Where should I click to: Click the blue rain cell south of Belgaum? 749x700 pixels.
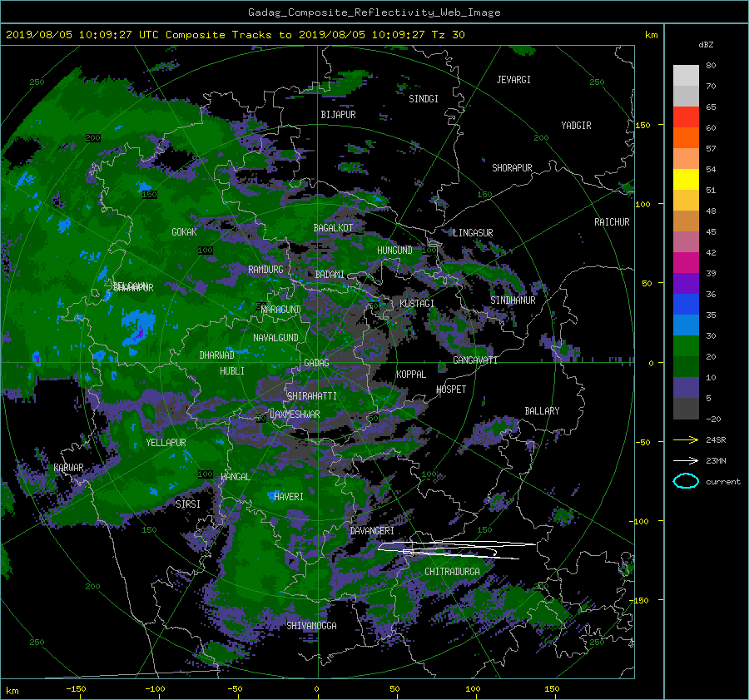pyautogui.click(x=138, y=327)
